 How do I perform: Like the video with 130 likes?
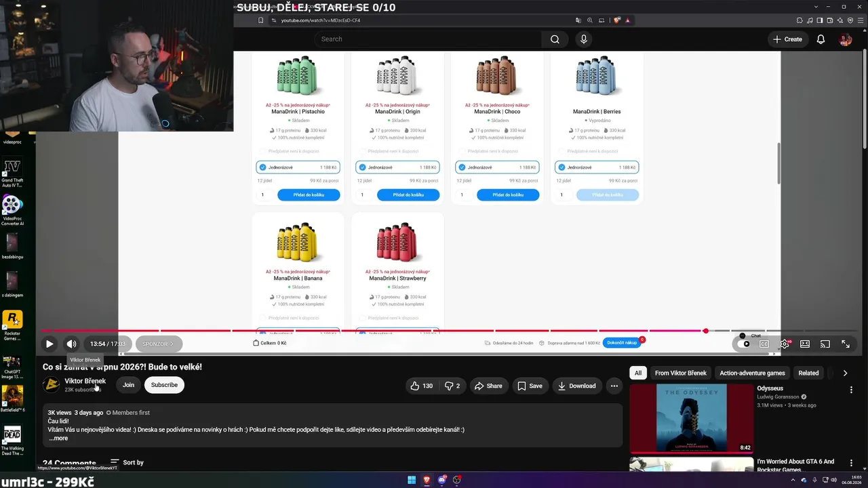tap(421, 386)
